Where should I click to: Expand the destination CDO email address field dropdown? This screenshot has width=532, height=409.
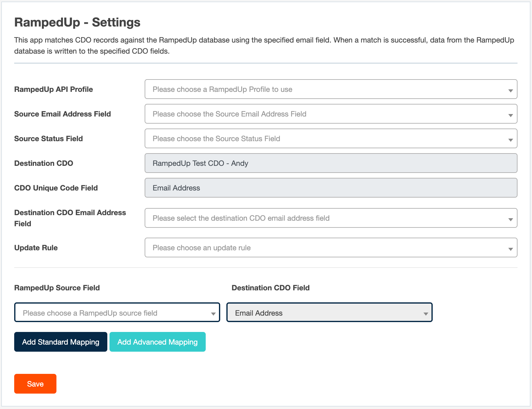click(331, 218)
